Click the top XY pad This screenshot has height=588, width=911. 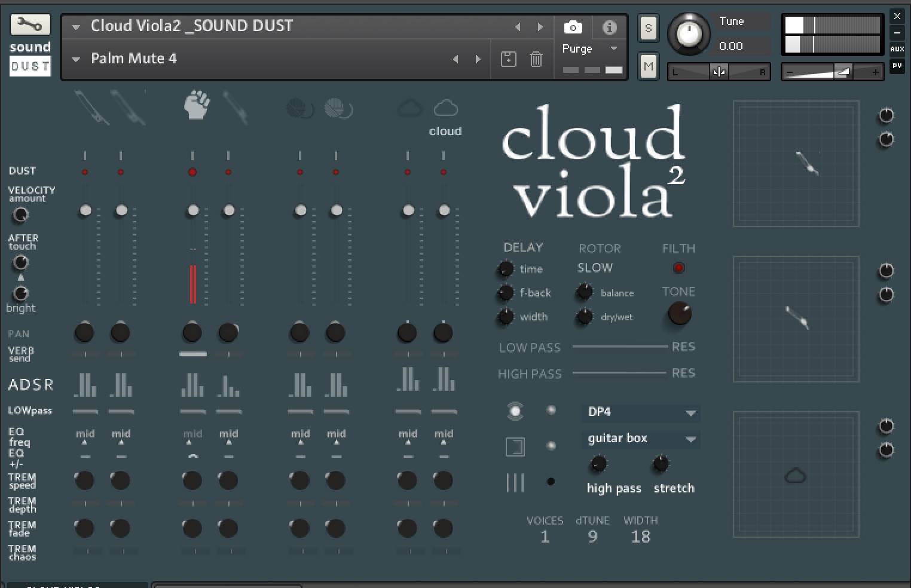796,163
